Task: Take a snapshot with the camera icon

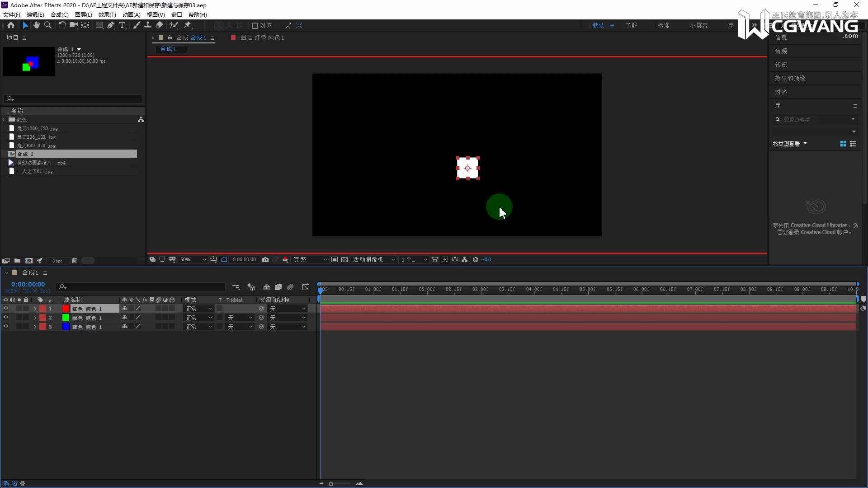Action: 265,259
